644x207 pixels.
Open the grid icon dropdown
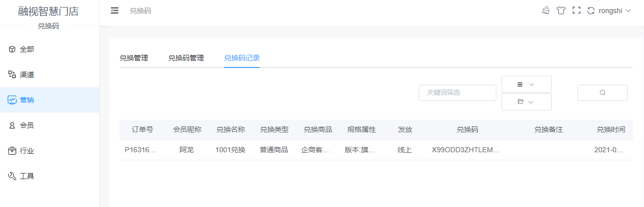click(x=526, y=84)
